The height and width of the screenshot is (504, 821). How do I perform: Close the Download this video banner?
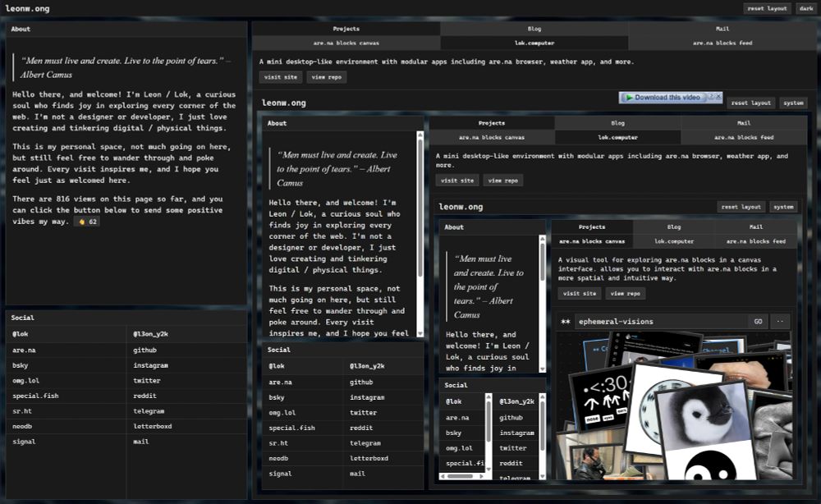coord(719,96)
